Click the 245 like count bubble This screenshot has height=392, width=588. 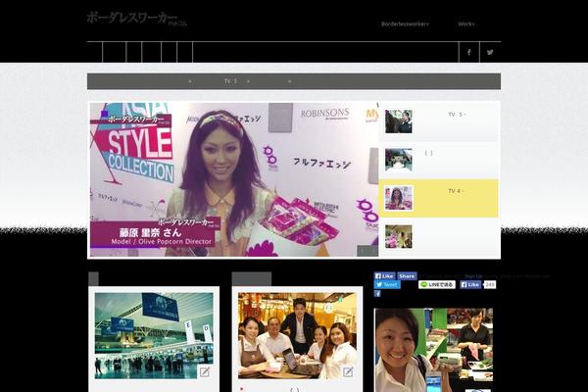(x=489, y=285)
